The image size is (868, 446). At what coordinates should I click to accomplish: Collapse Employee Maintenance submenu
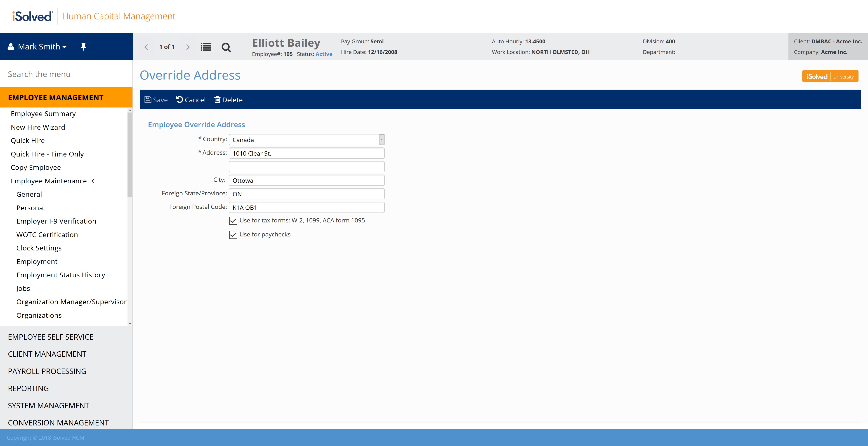point(93,181)
